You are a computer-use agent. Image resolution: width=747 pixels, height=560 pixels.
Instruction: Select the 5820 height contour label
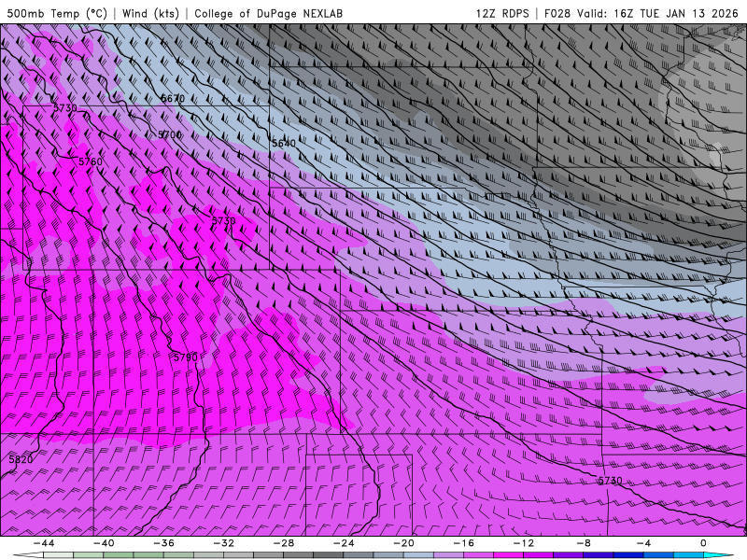(x=21, y=459)
